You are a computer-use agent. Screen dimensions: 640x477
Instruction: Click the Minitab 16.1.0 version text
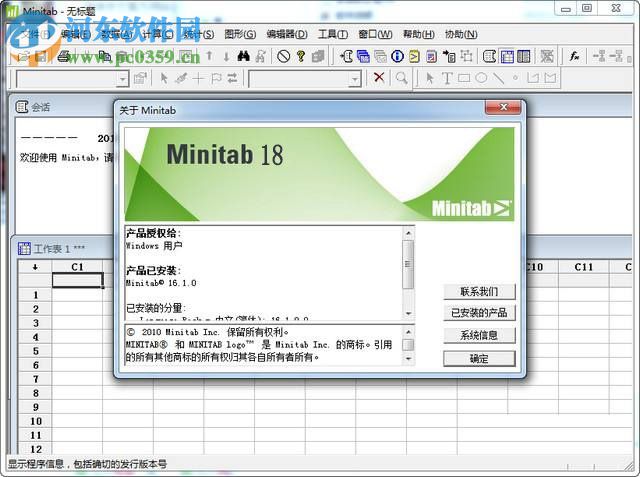pyautogui.click(x=161, y=283)
